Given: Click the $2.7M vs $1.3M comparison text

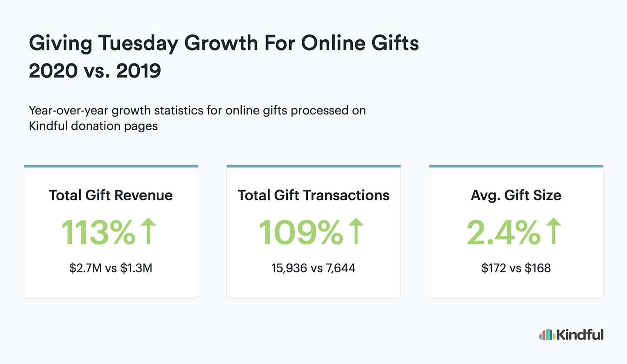Looking at the screenshot, I should point(111,268).
